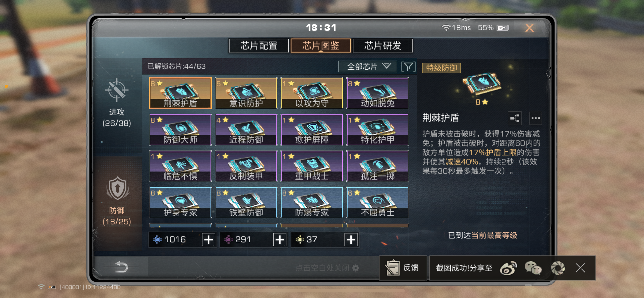Share screenshot to Weibo
This screenshot has width=644, height=298.
coord(508,268)
